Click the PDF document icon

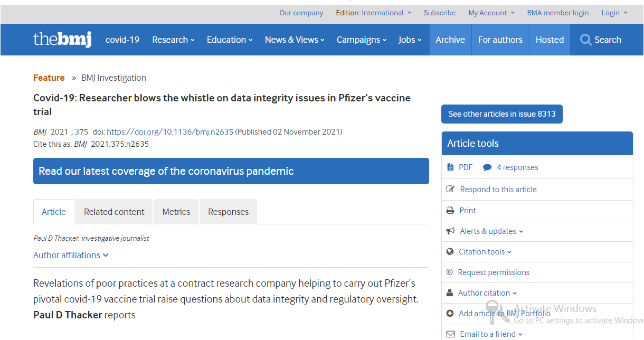(450, 167)
